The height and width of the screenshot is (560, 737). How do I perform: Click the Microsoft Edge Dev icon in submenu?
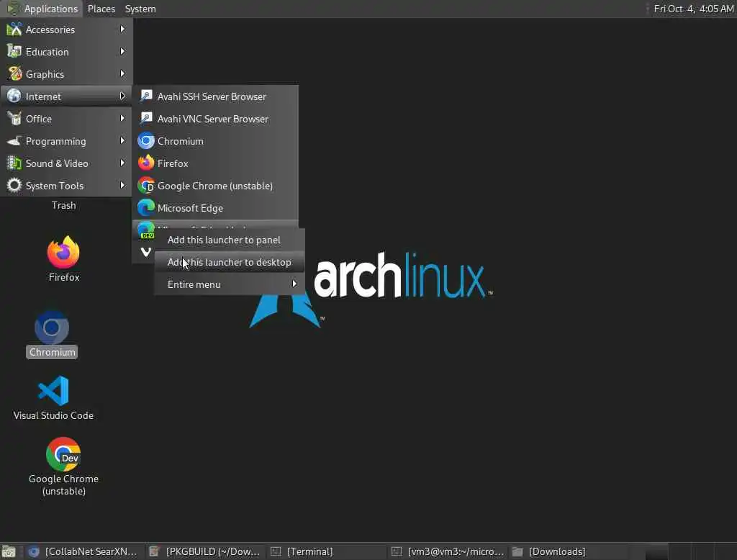145,230
